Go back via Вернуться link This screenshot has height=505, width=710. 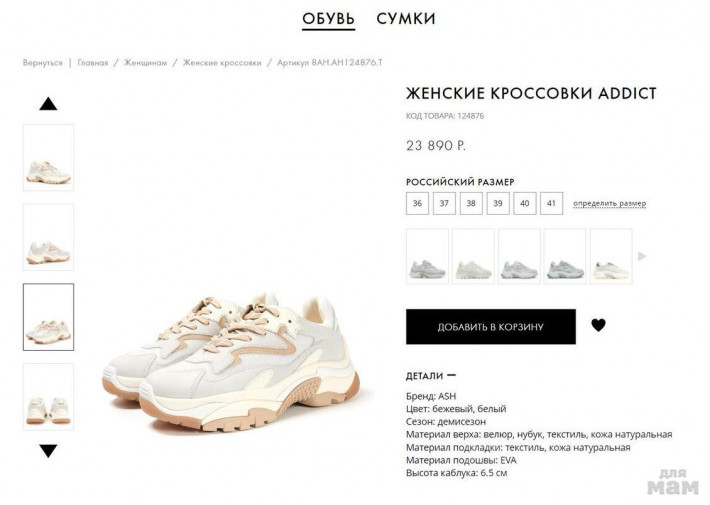[43, 63]
